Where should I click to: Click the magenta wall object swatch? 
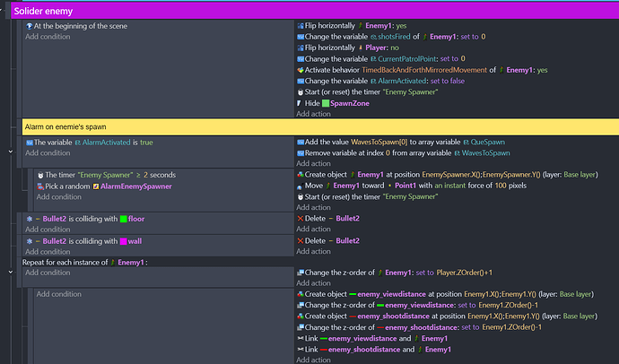click(122, 241)
